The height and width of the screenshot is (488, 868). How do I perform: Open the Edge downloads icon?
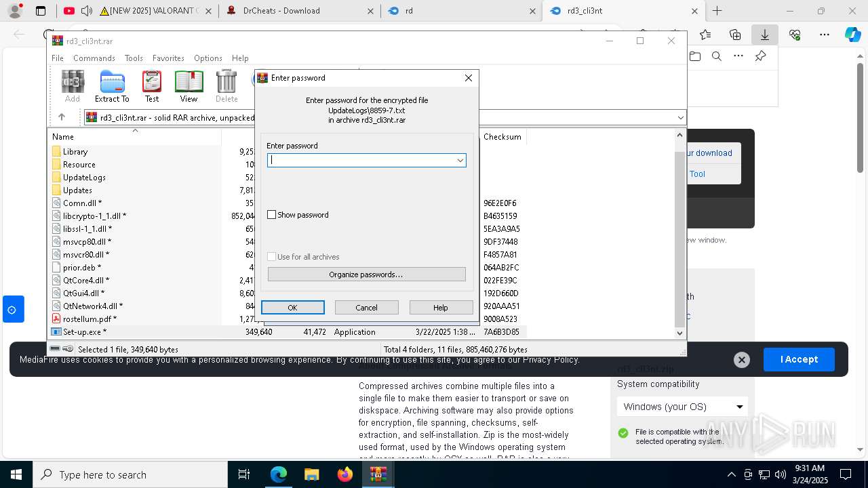coord(764,35)
